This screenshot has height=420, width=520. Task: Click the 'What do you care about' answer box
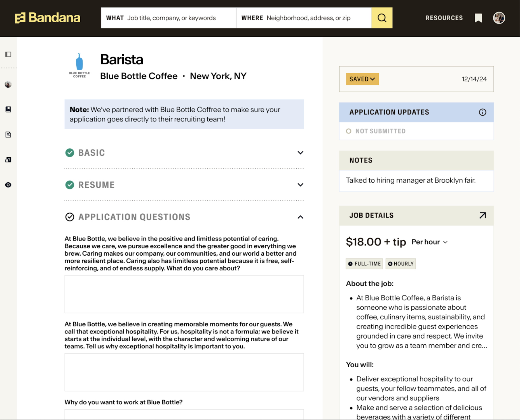click(x=184, y=294)
